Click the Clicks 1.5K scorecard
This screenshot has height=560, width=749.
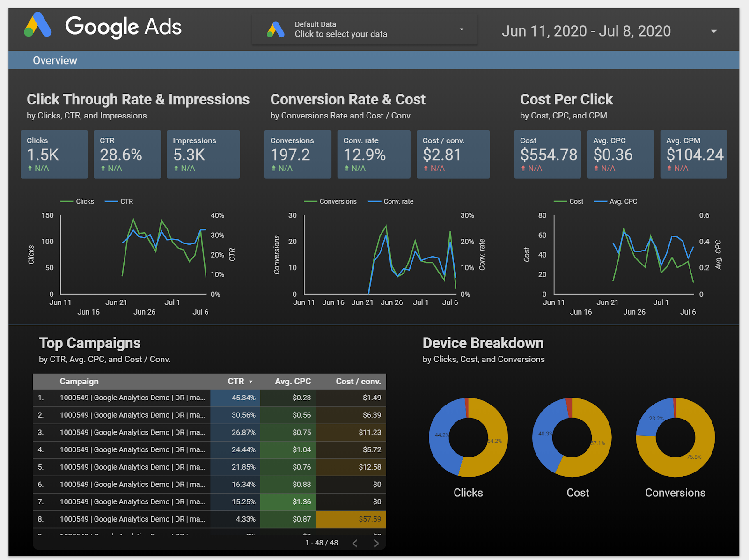[54, 155]
